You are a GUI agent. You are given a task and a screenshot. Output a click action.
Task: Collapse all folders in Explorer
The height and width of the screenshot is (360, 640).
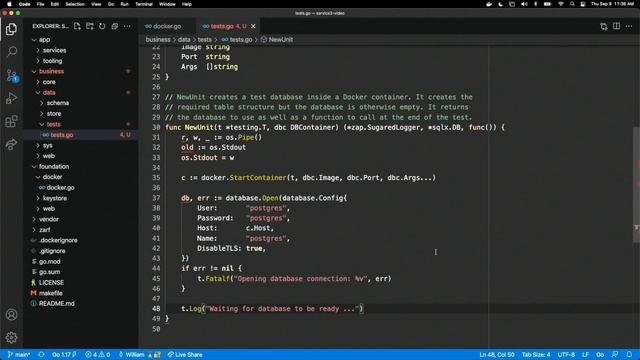click(x=115, y=26)
